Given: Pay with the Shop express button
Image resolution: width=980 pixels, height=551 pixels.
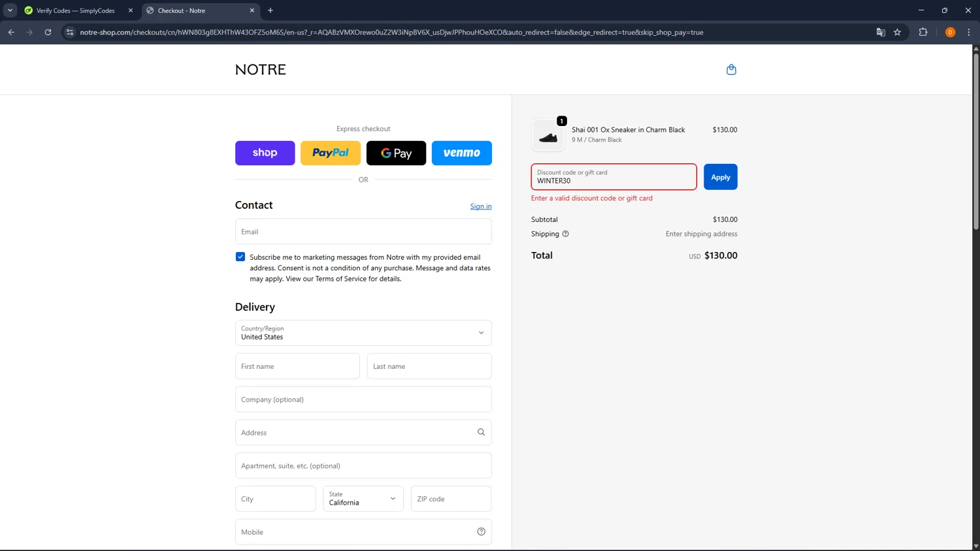Looking at the screenshot, I should (265, 153).
